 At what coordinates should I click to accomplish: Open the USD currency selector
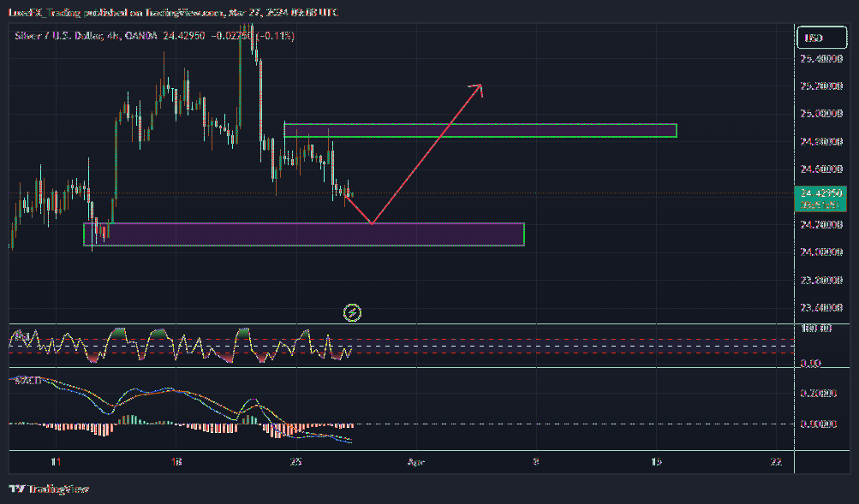[x=822, y=38]
